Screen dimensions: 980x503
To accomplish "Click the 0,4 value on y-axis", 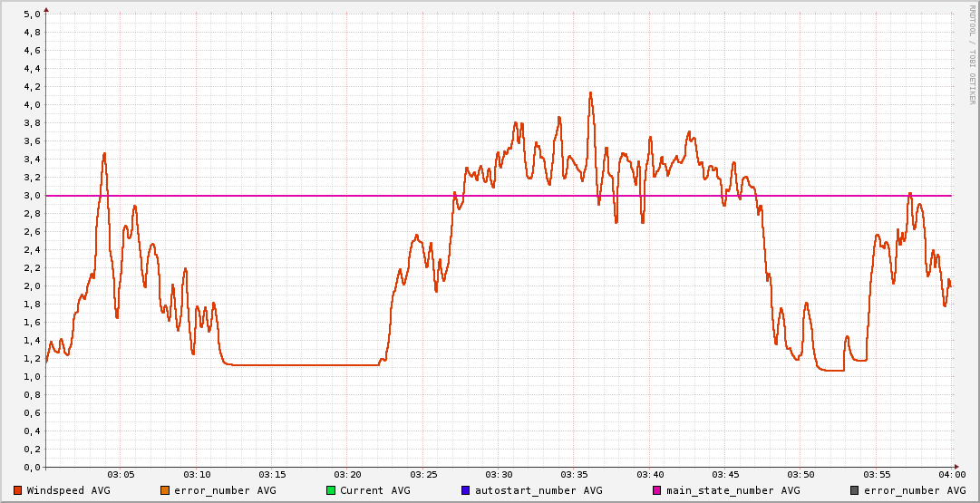I will click(x=34, y=431).
